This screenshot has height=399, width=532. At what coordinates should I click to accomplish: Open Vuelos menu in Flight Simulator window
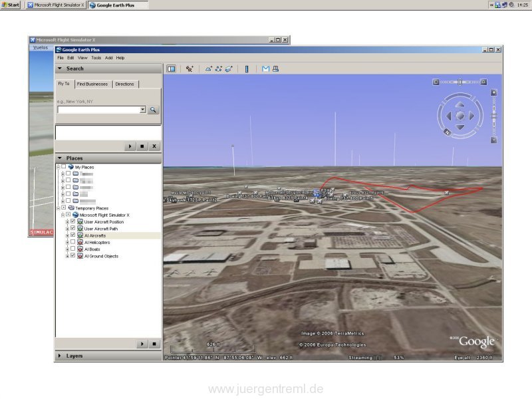41,48
